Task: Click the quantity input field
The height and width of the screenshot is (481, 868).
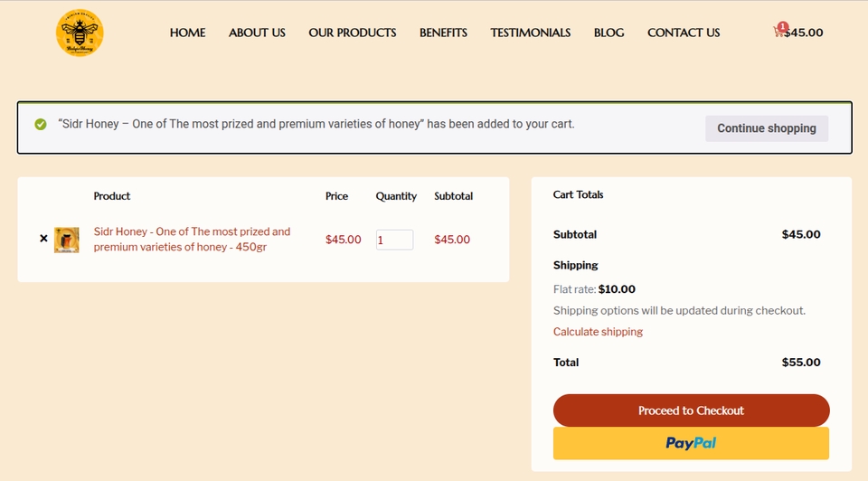Action: (x=394, y=240)
